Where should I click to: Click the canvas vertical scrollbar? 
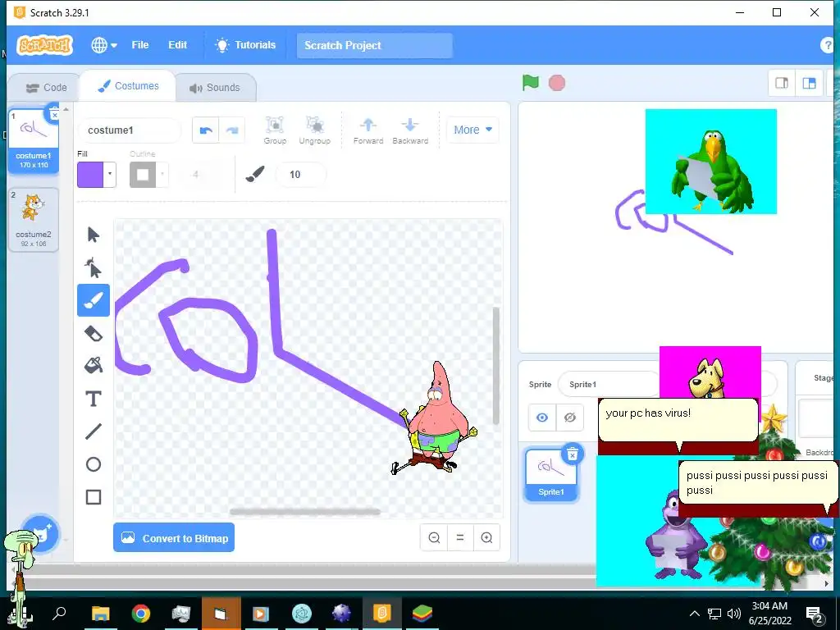pyautogui.click(x=496, y=365)
